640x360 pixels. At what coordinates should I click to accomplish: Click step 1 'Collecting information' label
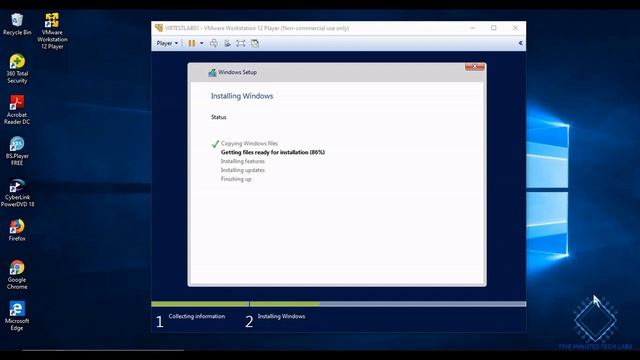pos(196,316)
